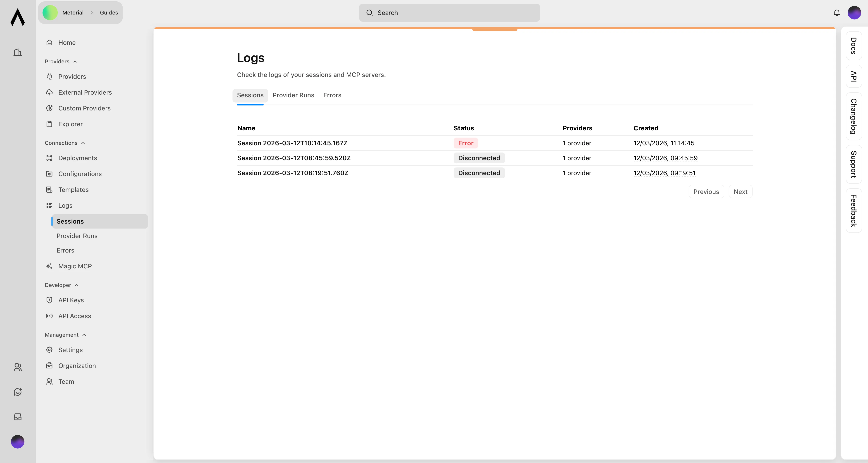Open the Deployments panel icon
Viewport: 868px width, 463px height.
tap(49, 158)
